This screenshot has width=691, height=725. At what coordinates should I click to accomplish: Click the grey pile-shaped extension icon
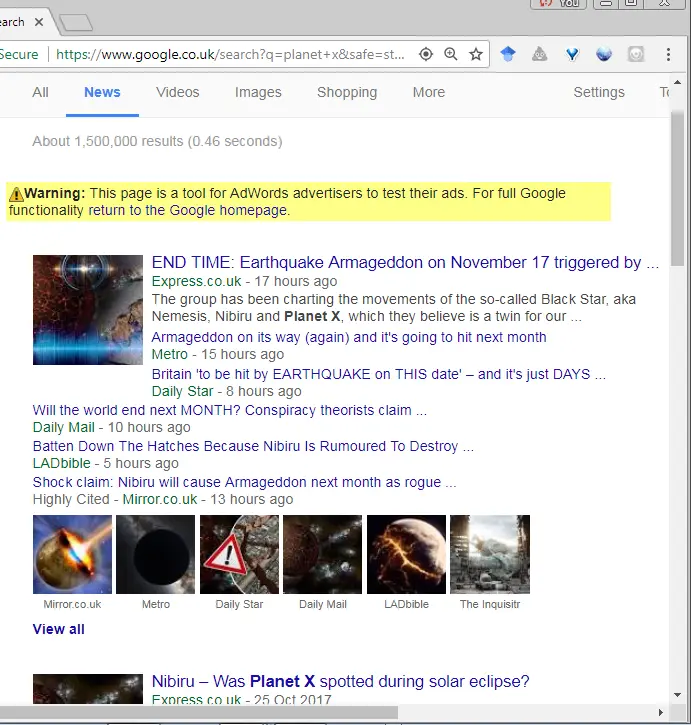click(539, 55)
